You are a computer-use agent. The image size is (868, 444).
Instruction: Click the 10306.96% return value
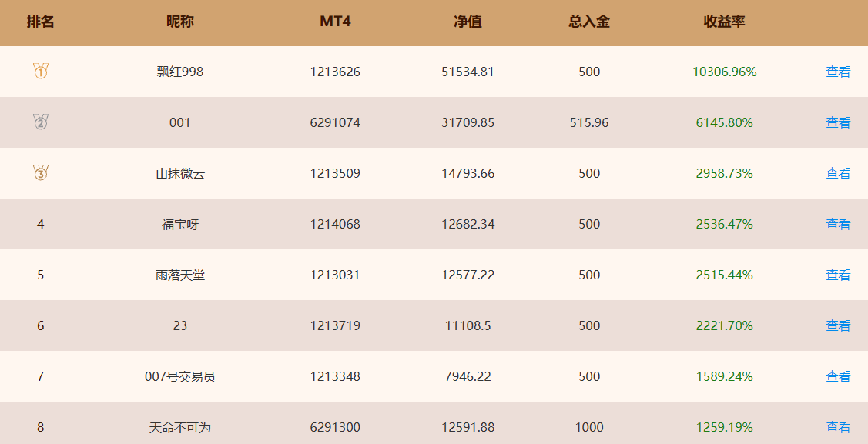tap(724, 72)
